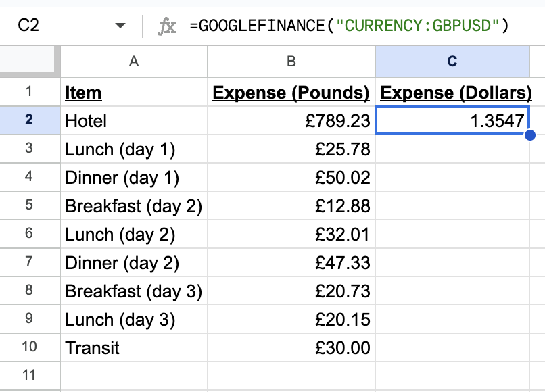This screenshot has width=545, height=392.
Task: Select column C header
Action: coord(452,62)
